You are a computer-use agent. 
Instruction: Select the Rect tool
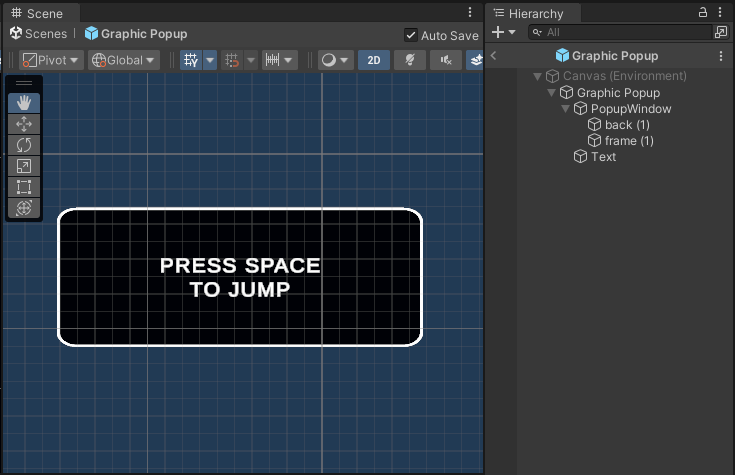point(24,187)
